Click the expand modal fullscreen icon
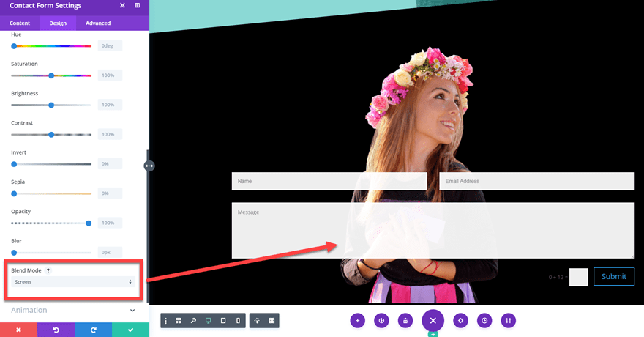644x337 pixels. tap(122, 5)
